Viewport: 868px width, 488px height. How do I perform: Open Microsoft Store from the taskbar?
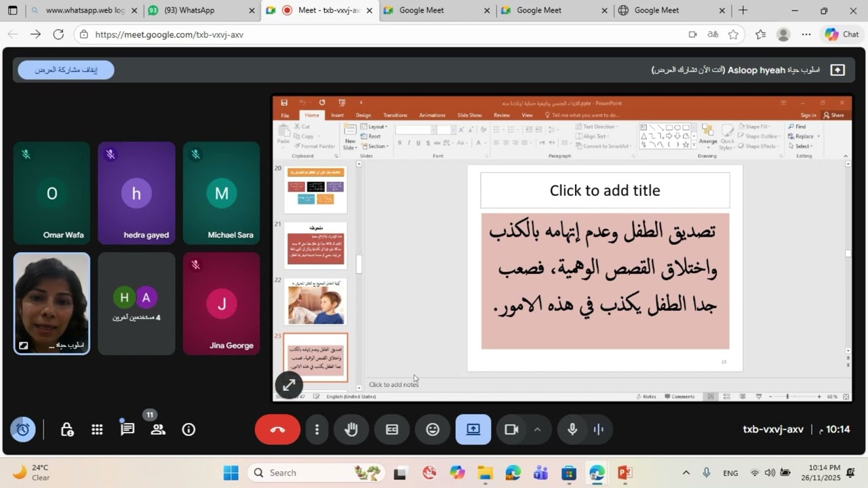pos(569,473)
